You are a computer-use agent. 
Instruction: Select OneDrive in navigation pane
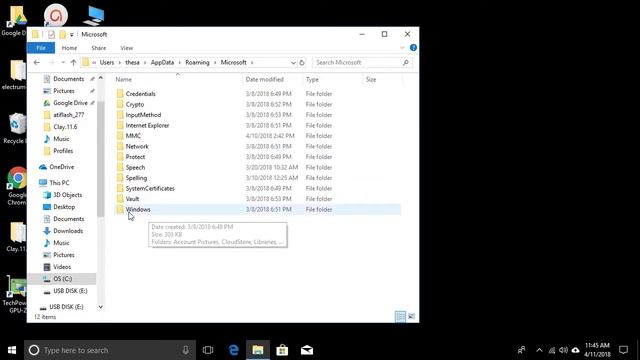click(x=62, y=167)
